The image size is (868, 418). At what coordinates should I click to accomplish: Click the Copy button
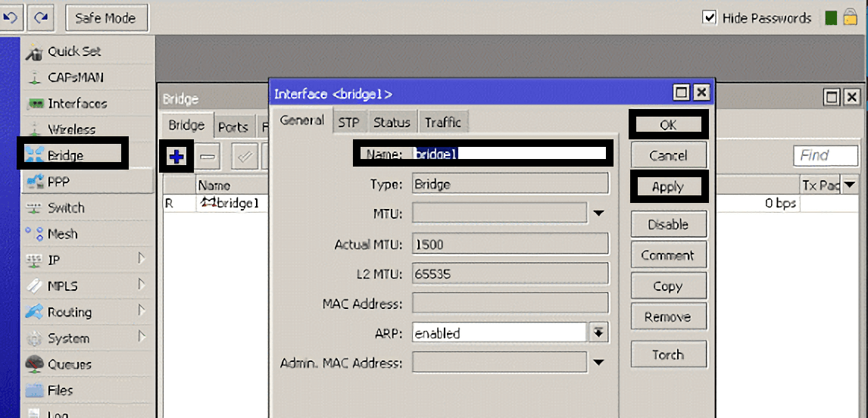pyautogui.click(x=668, y=286)
